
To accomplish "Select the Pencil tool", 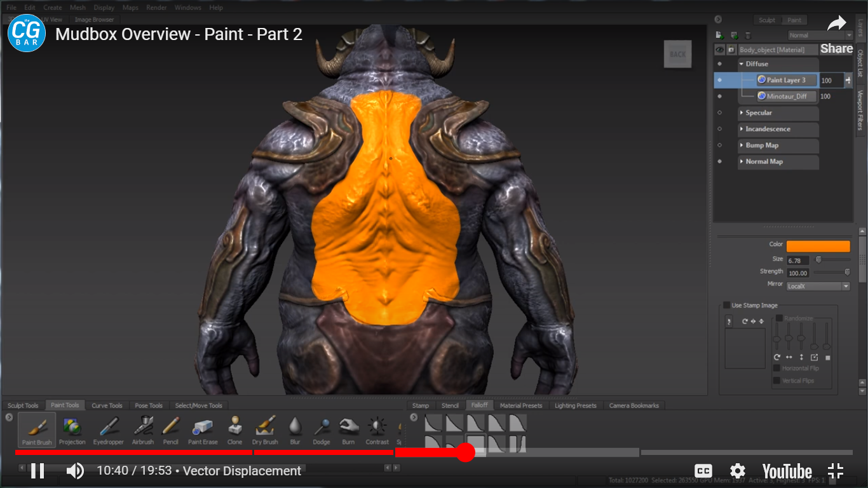I will (x=170, y=430).
